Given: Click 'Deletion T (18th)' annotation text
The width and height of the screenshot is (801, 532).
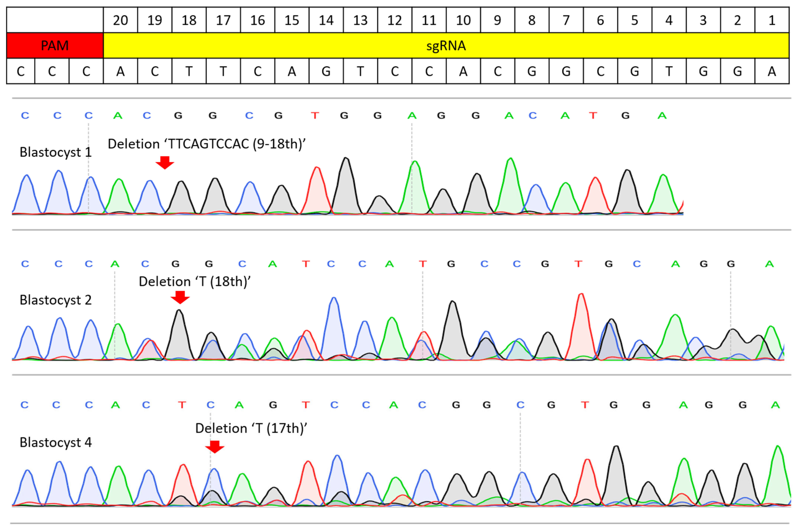Looking at the screenshot, I should tap(195, 282).
